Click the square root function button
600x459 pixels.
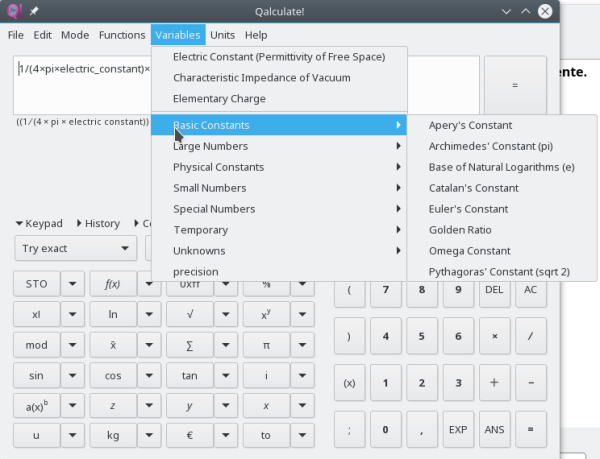(189, 313)
